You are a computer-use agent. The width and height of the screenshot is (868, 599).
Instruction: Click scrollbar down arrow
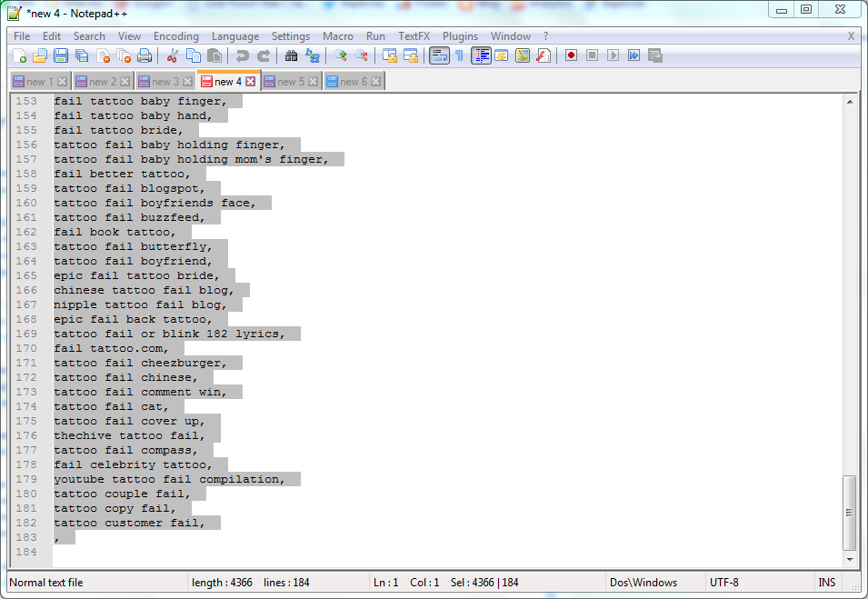850,560
